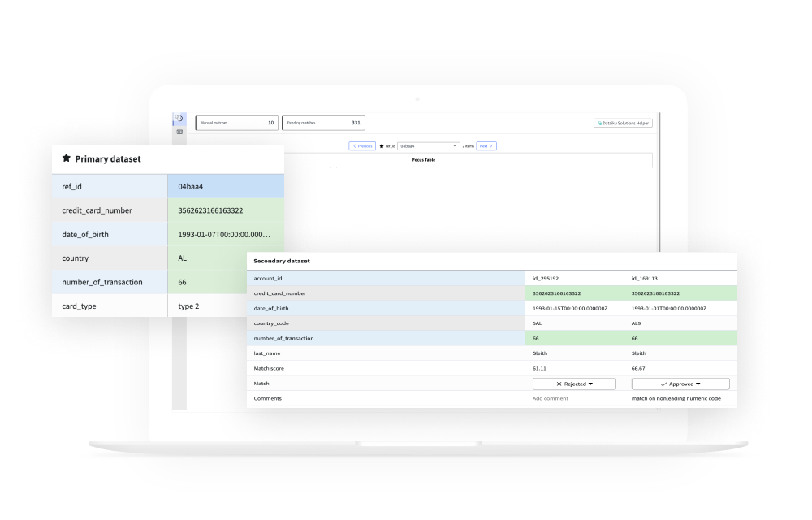Open the table view in the sidebar
Screen dimensions: 812x520
pos(179,132)
